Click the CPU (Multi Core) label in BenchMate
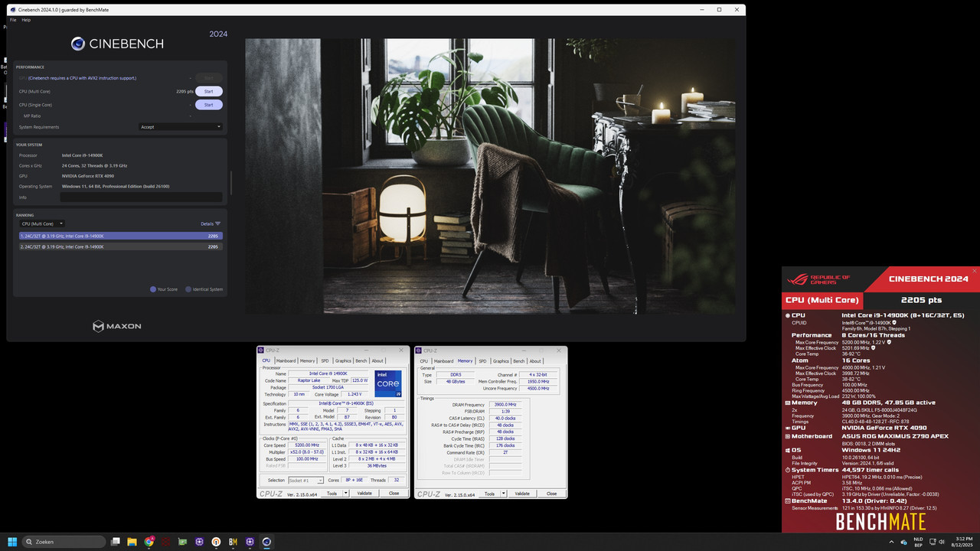The image size is (980, 551). [x=822, y=300]
